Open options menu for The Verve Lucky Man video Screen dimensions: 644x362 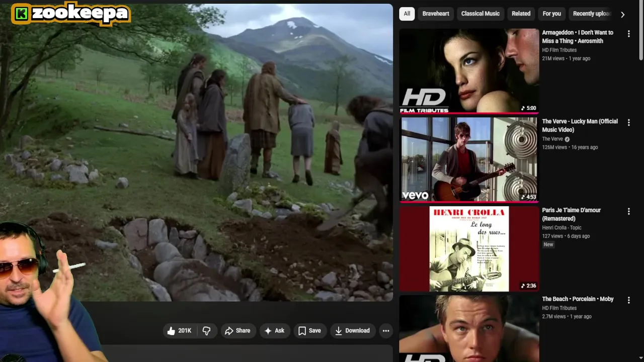click(x=628, y=122)
